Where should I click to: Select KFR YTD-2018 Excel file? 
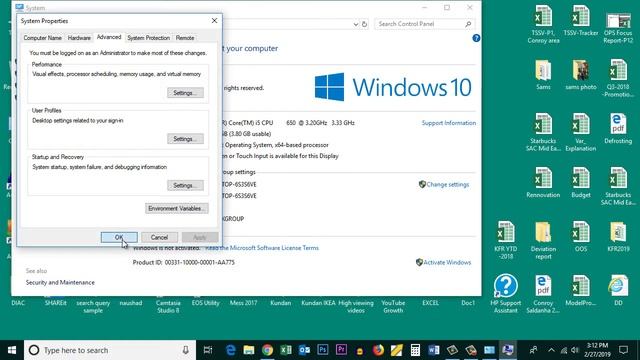pyautogui.click(x=505, y=240)
